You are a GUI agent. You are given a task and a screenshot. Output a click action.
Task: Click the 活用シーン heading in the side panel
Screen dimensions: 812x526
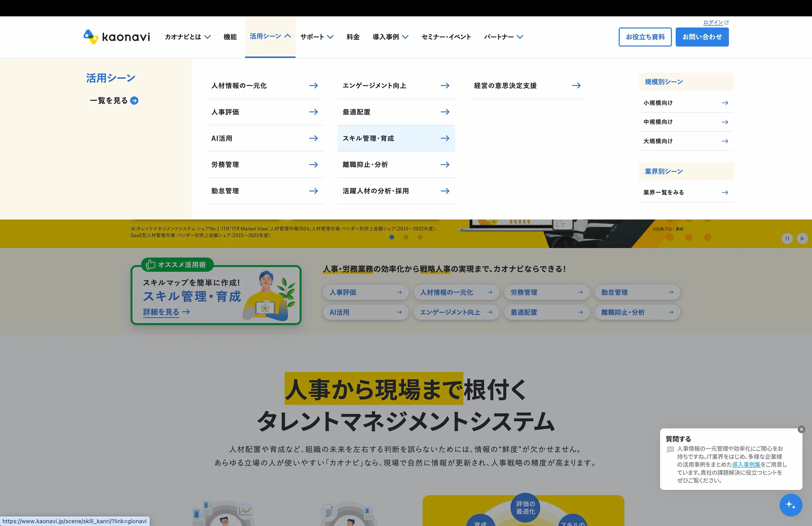coord(111,78)
